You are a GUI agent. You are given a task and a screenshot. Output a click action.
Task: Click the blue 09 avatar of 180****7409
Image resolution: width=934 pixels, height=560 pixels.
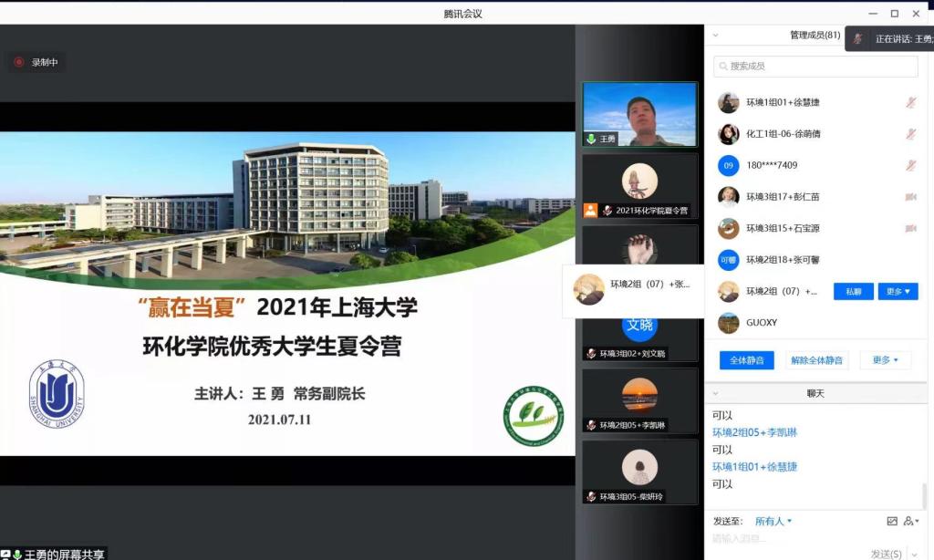pyautogui.click(x=728, y=166)
